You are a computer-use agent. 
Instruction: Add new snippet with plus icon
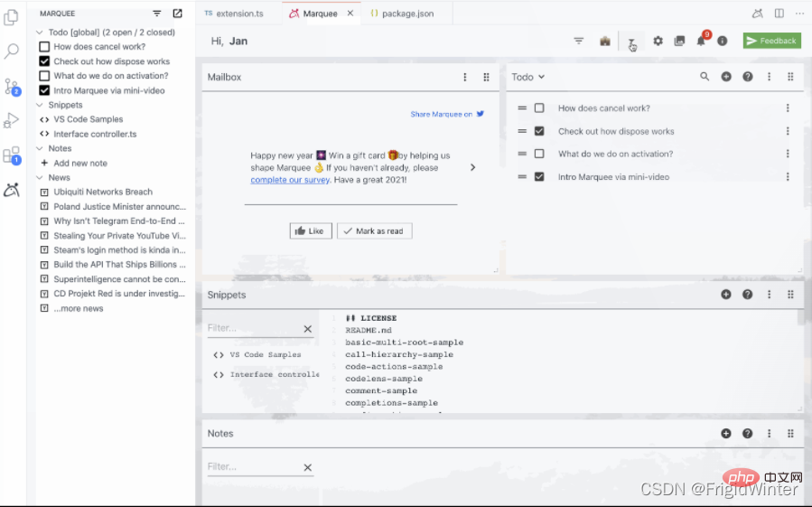point(726,295)
